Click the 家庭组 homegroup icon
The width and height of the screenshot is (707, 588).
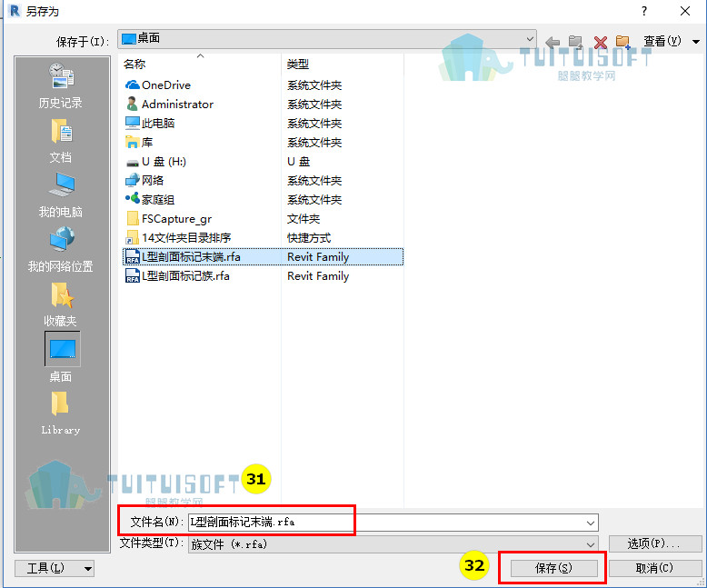click(132, 198)
